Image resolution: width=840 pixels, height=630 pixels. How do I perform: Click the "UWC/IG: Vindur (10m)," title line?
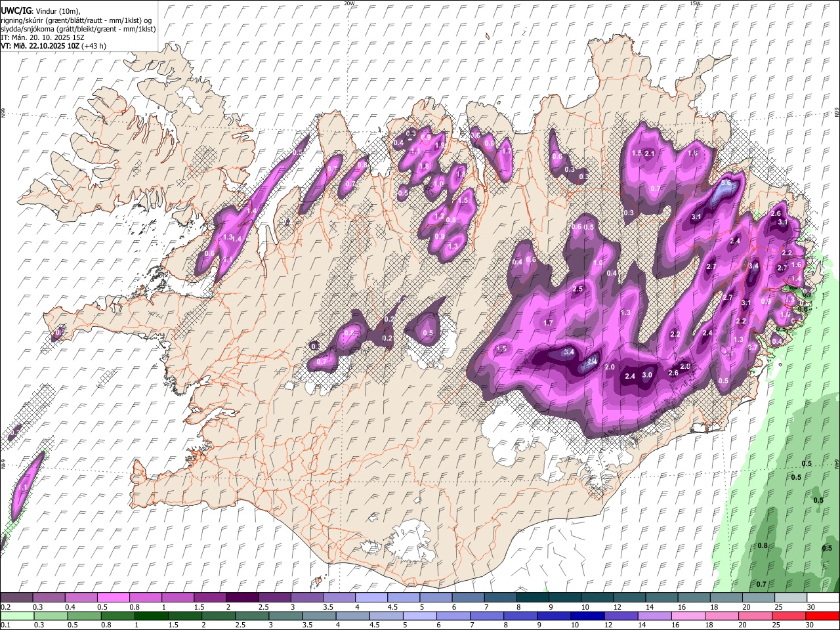[40, 11]
